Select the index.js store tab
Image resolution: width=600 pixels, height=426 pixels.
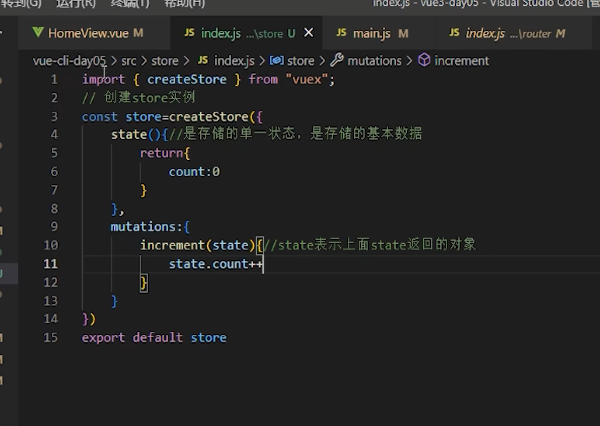[x=246, y=33]
